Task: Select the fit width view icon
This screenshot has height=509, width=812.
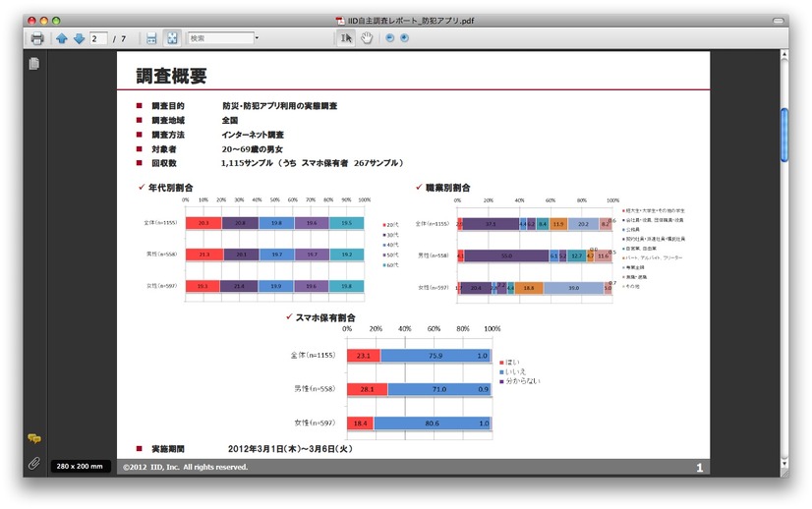Action: tap(151, 38)
